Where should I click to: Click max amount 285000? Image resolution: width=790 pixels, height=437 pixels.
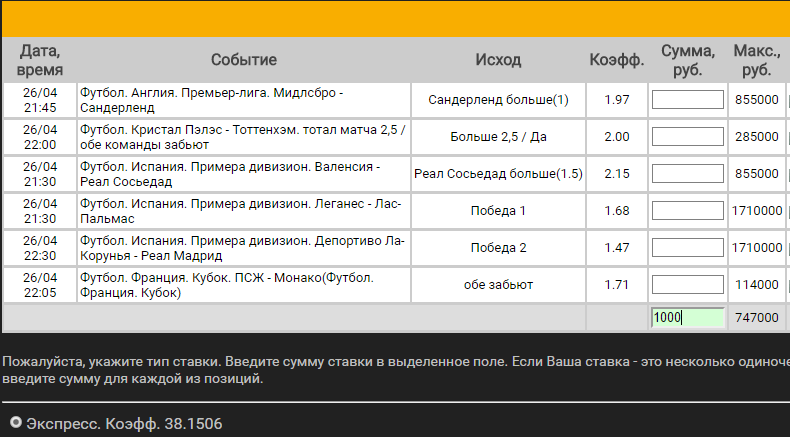click(757, 137)
